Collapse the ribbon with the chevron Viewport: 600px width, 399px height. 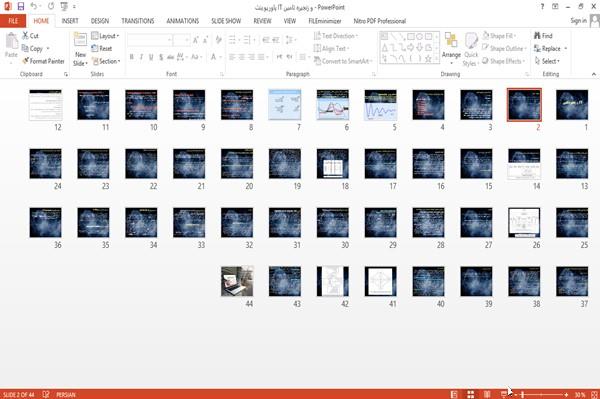point(594,74)
